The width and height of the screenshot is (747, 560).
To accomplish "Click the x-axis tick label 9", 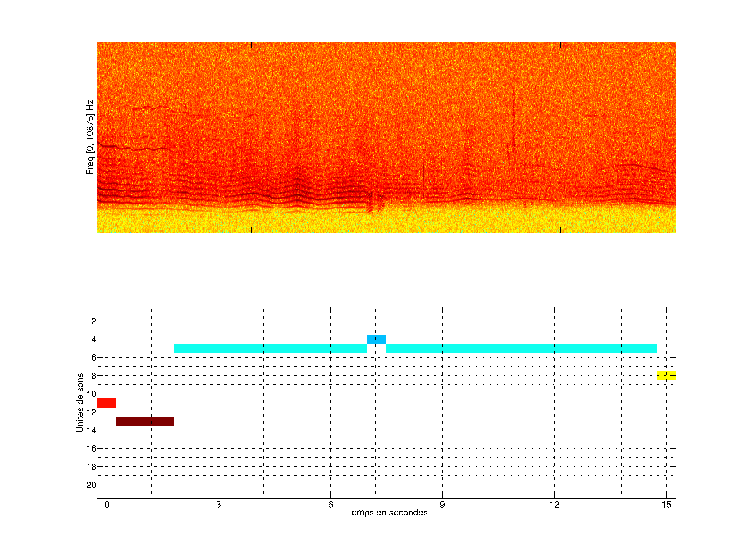I will coord(442,505).
